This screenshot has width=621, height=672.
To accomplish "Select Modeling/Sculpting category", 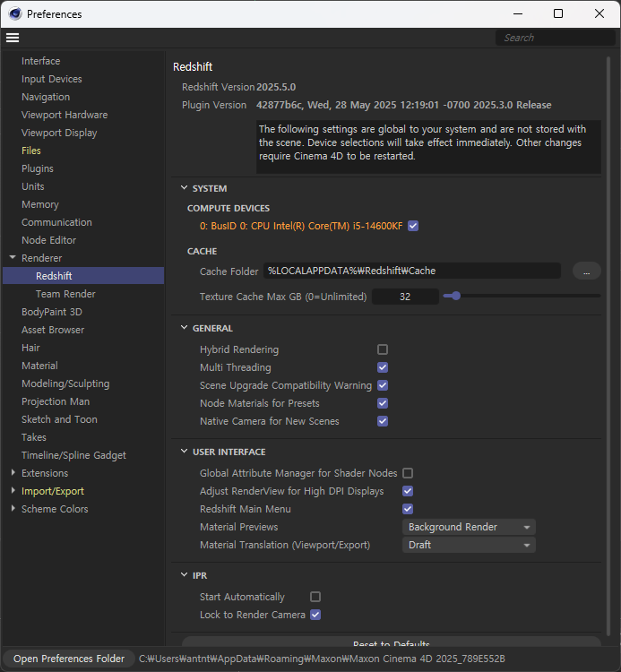I will click(x=65, y=383).
